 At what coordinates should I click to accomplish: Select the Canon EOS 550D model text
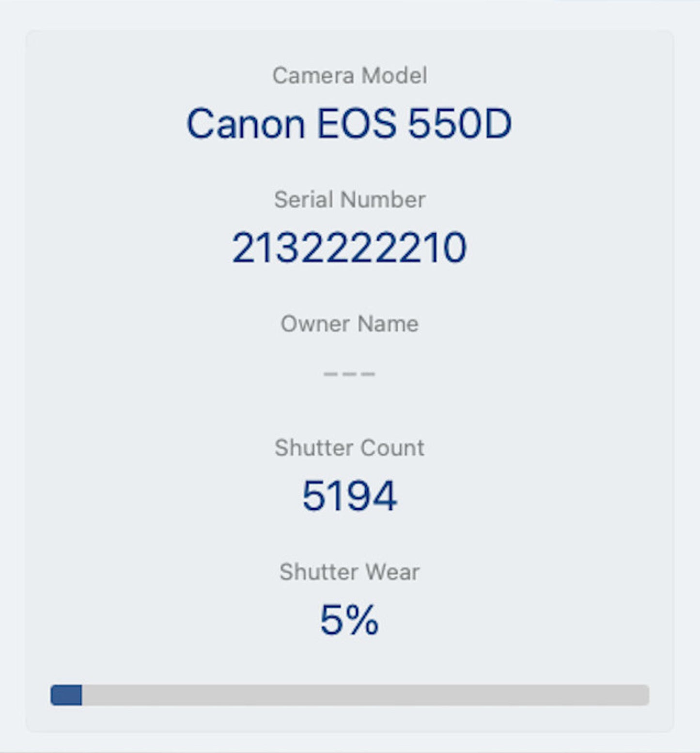coord(349,124)
